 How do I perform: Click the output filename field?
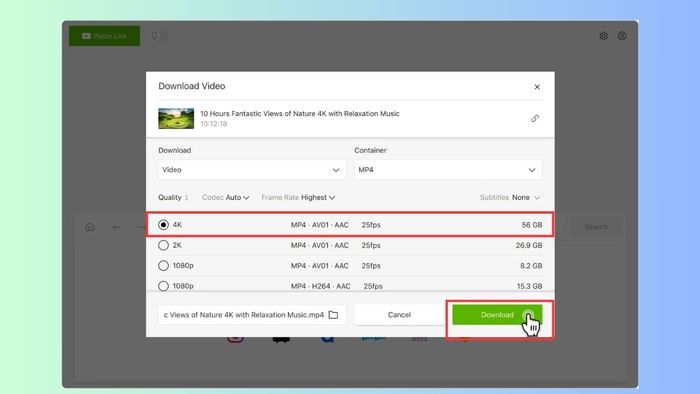click(252, 315)
